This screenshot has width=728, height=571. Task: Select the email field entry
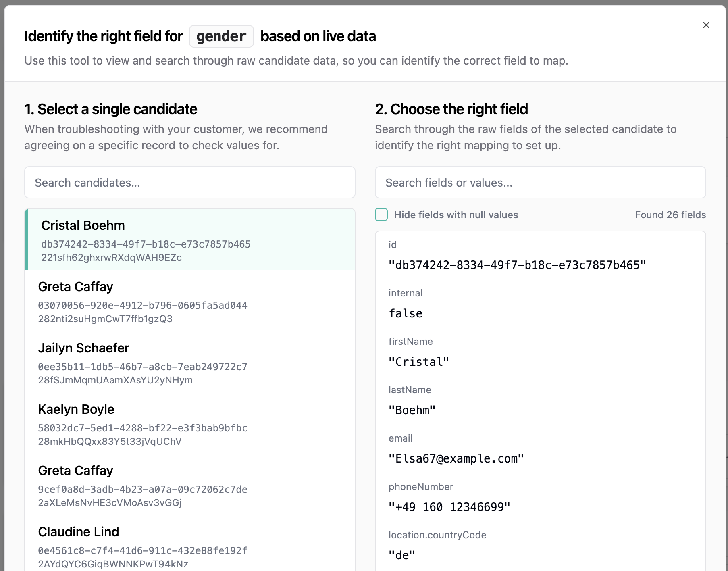(x=540, y=449)
